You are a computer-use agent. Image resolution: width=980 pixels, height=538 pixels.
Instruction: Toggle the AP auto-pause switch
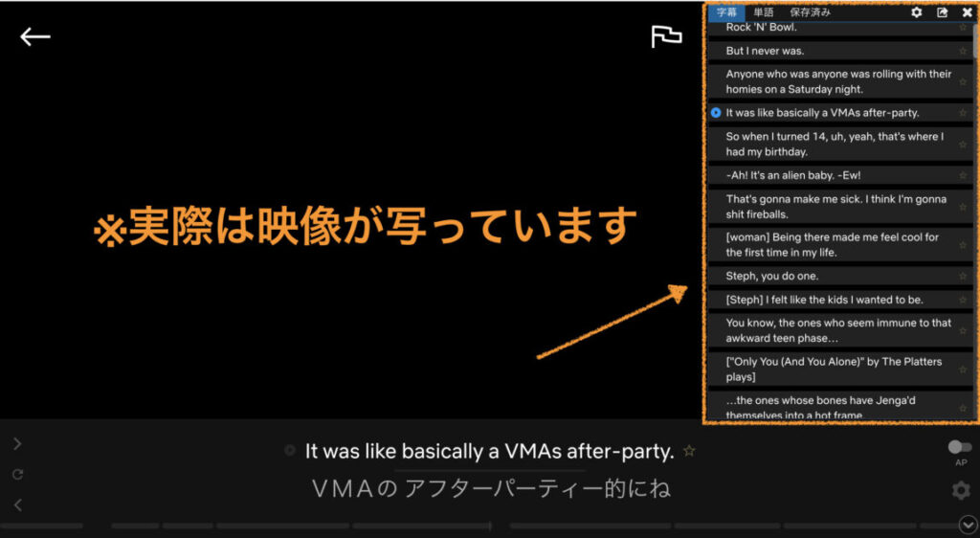coord(959,447)
